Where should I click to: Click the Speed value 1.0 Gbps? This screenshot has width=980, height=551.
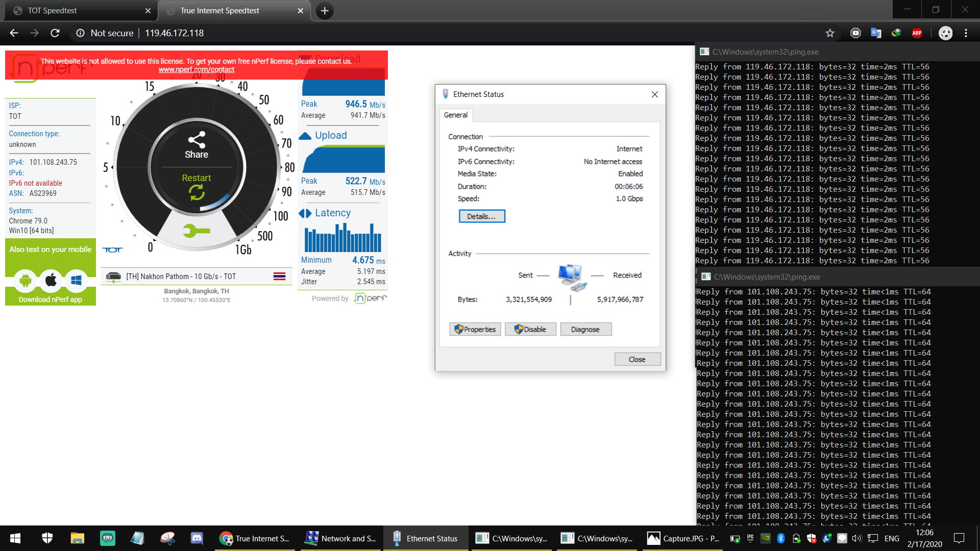[629, 199]
